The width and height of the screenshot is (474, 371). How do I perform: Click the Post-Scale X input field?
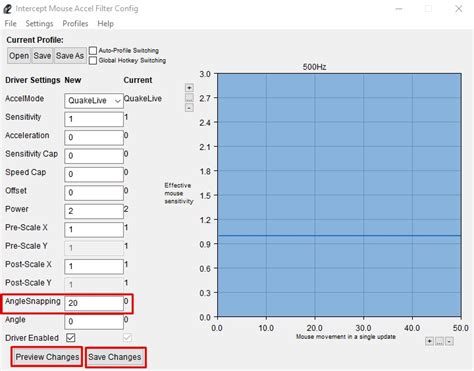pyautogui.click(x=94, y=266)
